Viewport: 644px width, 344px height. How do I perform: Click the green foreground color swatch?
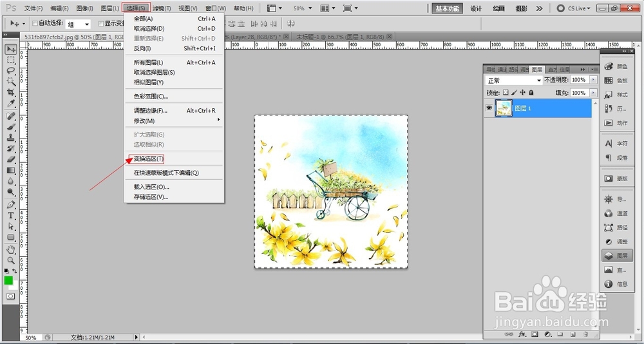coord(8,280)
